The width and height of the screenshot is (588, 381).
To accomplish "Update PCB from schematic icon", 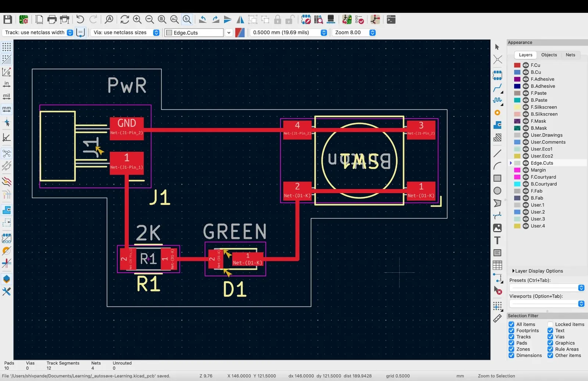I will 347,19.
